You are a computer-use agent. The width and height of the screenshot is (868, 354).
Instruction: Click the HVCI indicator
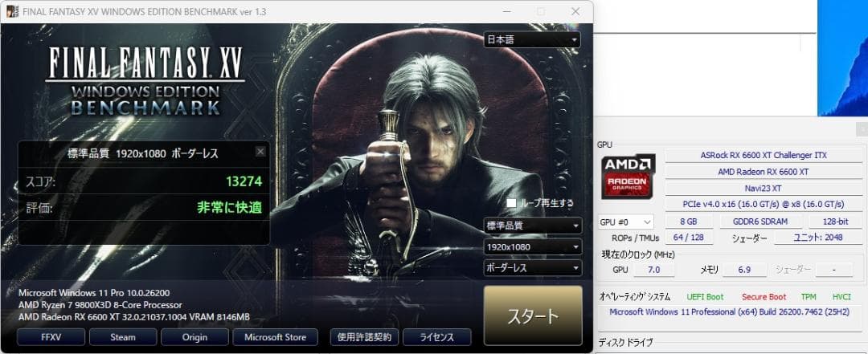point(841,297)
